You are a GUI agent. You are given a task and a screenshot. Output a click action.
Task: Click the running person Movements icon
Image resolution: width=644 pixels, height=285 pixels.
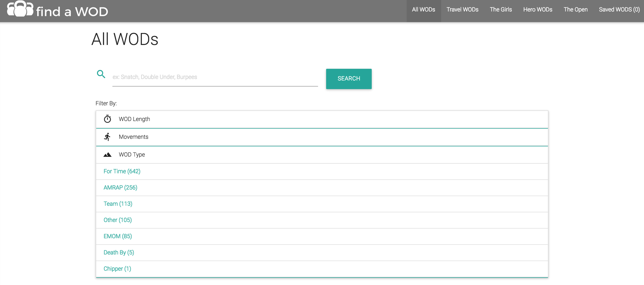pos(108,137)
